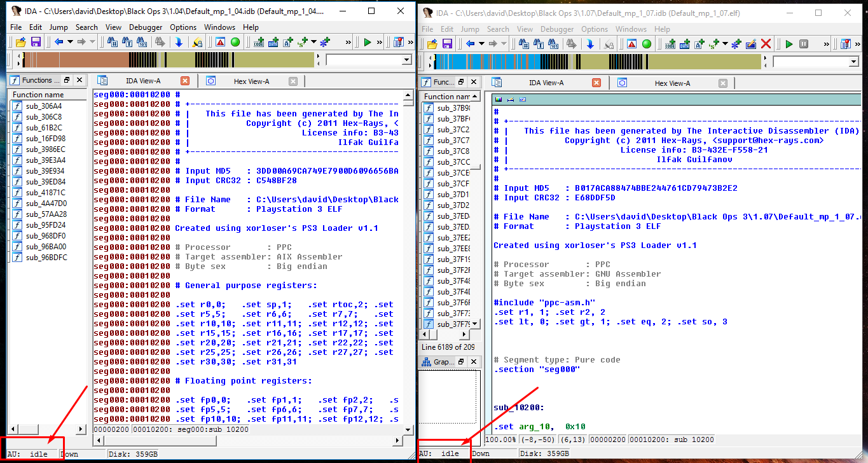Open Jump back history dropdown in right window
868x463 pixels.
point(481,44)
